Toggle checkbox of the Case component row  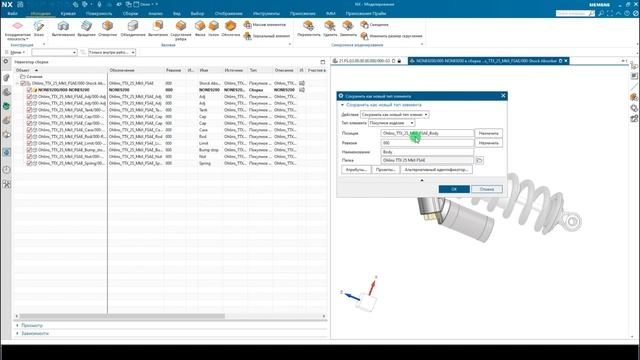[x=29, y=130]
